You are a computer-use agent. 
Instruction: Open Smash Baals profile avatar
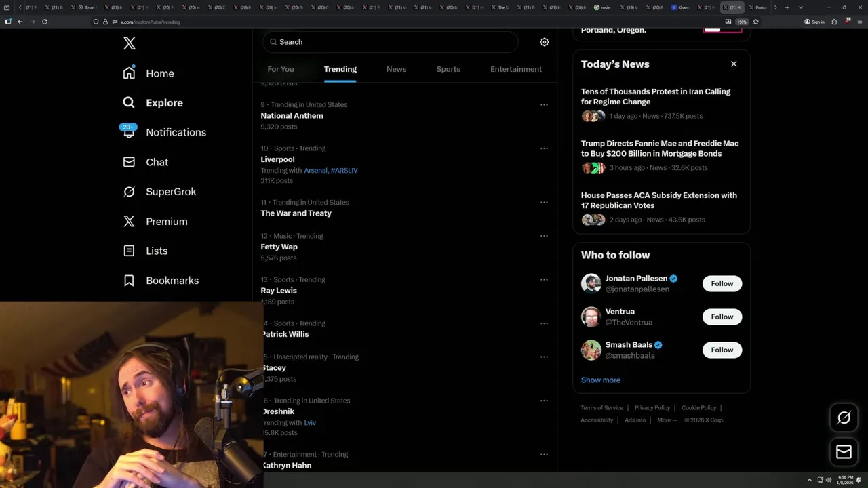pos(591,350)
